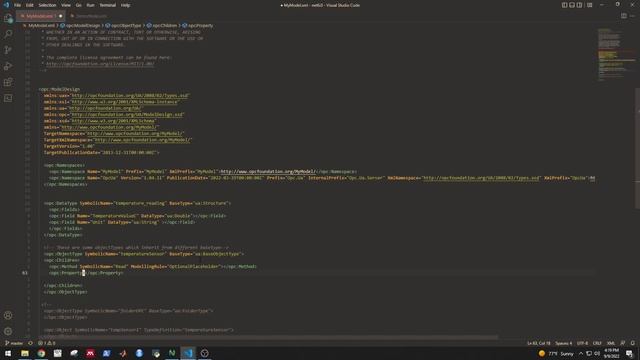The width and height of the screenshot is (640, 360).
Task: Click the minimap code overview
Action: tap(616, 55)
